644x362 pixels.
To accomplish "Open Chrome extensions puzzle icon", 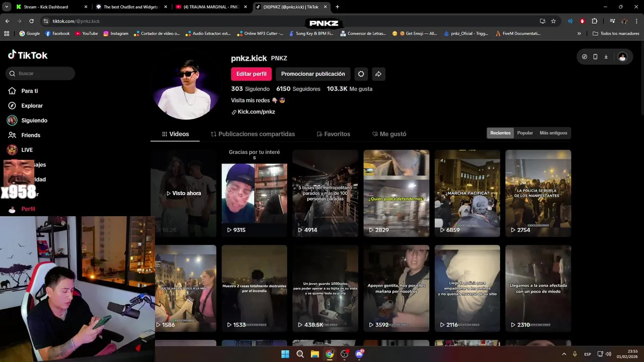I will (x=595, y=21).
